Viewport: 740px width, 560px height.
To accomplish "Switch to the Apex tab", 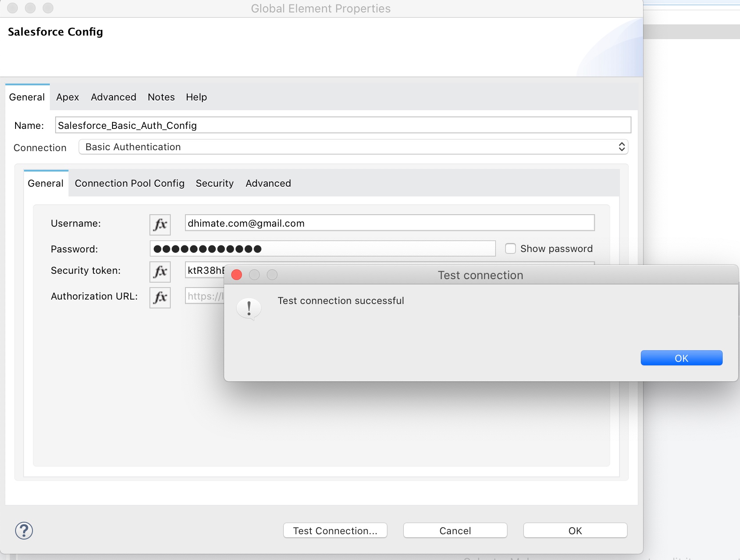I will (68, 97).
